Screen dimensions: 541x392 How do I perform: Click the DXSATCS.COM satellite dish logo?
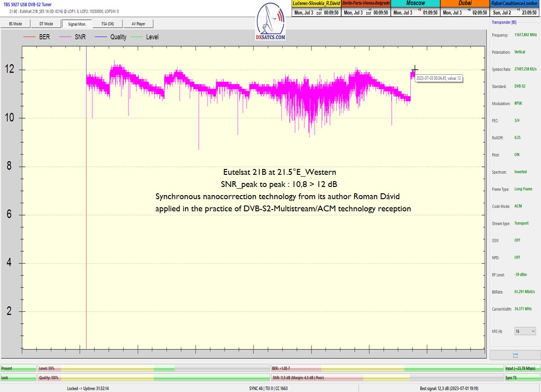[x=270, y=22]
